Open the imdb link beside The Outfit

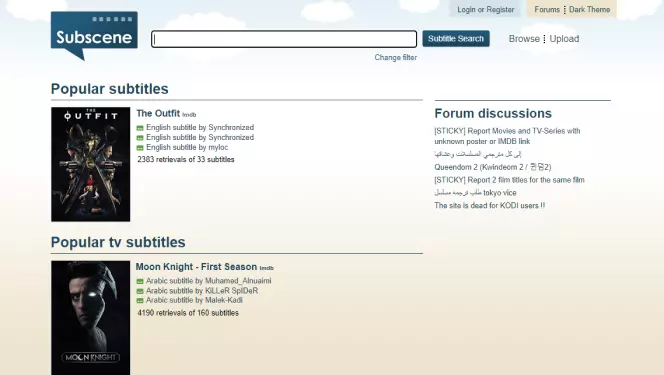(x=189, y=115)
